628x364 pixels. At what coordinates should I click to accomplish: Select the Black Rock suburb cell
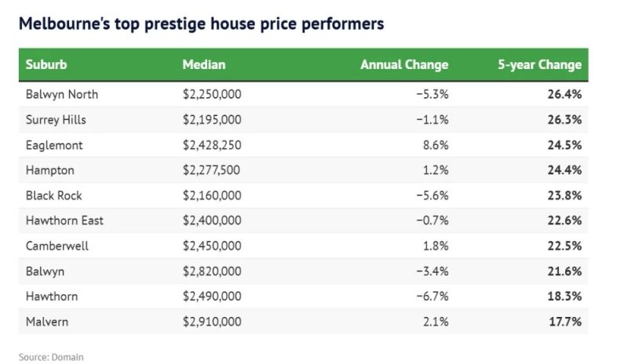[53, 195]
